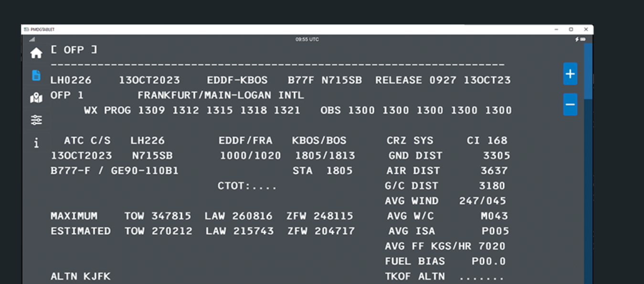644x284 pixels.
Task: Click RELEASE 0927 13OCT23 text
Action: 443,80
